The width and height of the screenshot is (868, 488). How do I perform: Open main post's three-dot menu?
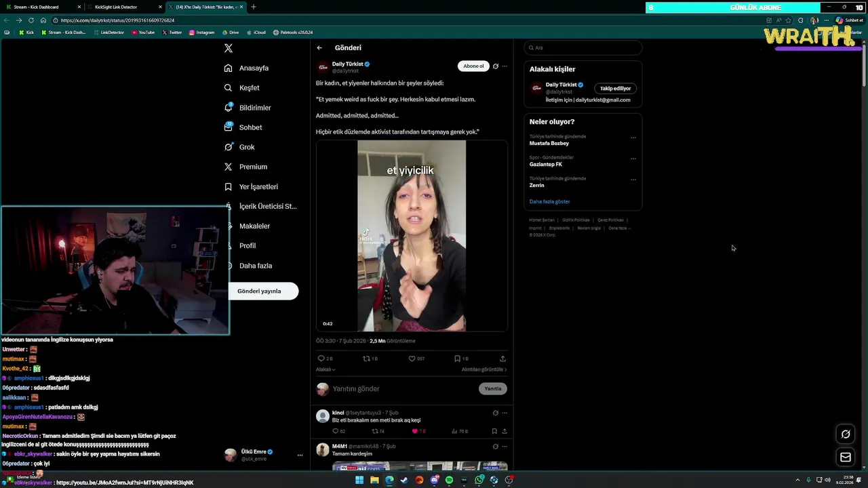click(x=505, y=66)
